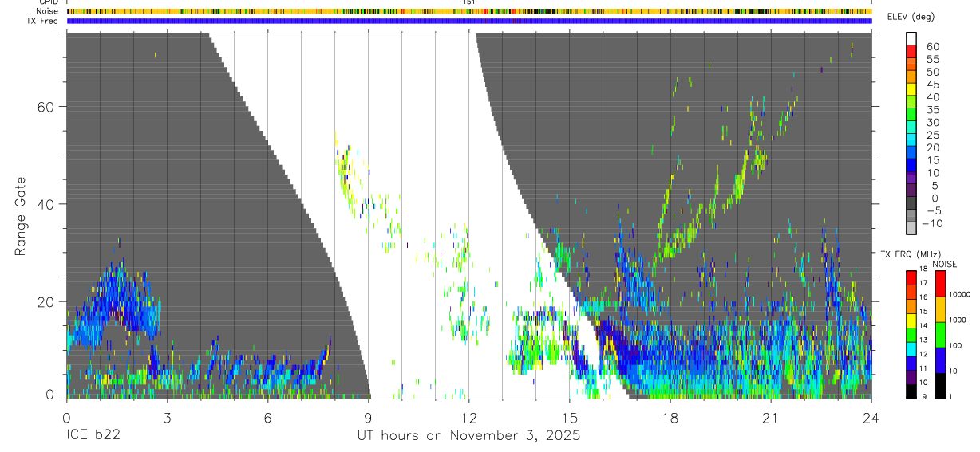Click the green 13–14 swatch in TX FRQ colorbar
Screen dimensions: 980x452
click(911, 335)
